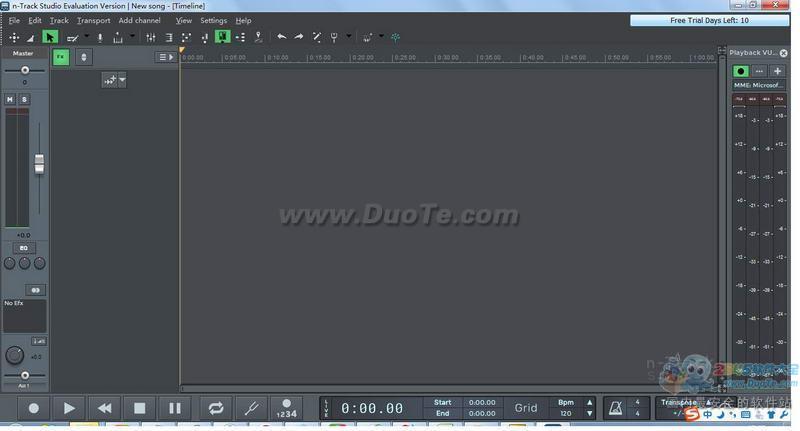Select the pencil draw tool
The height and width of the screenshot is (431, 800).
coord(72,38)
